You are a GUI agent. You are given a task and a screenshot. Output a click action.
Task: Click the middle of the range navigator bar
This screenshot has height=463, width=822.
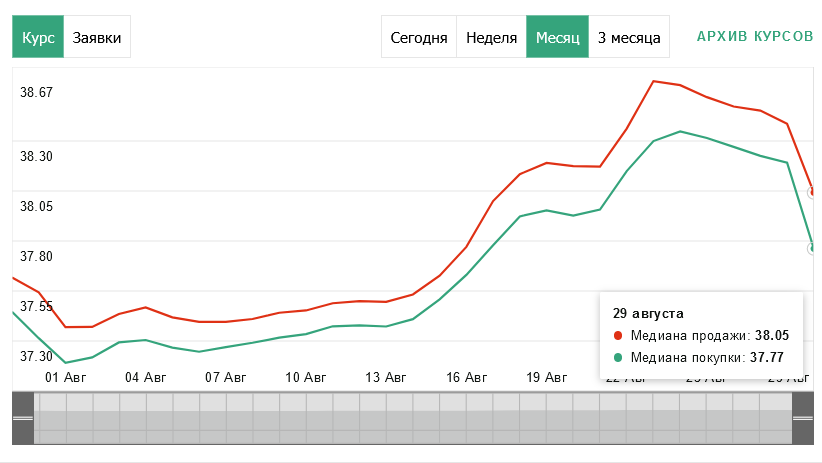pyautogui.click(x=412, y=418)
